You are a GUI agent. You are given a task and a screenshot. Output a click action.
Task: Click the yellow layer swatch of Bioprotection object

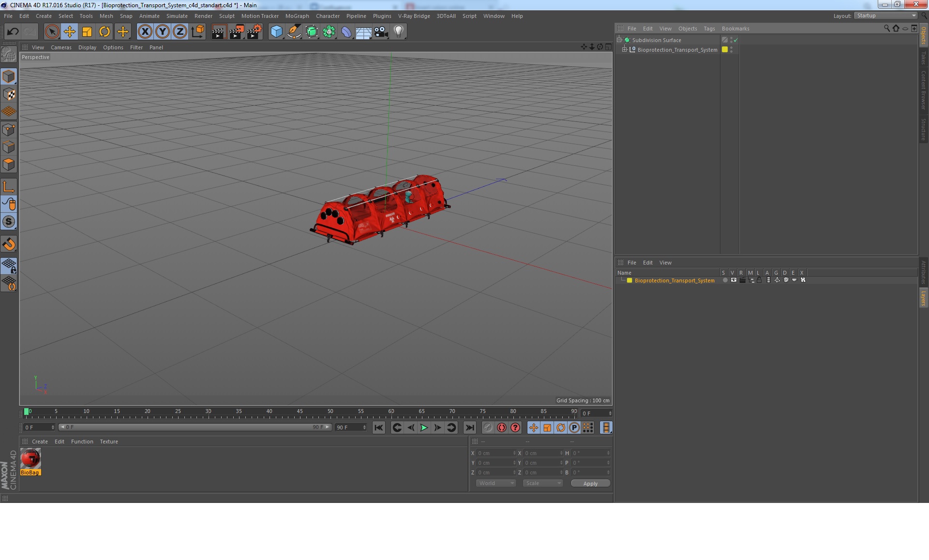pyautogui.click(x=725, y=49)
